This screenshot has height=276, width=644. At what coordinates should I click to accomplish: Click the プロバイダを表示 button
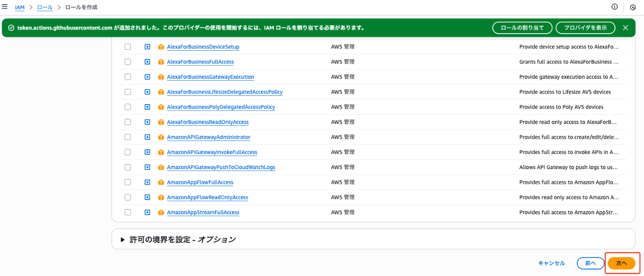coord(586,28)
